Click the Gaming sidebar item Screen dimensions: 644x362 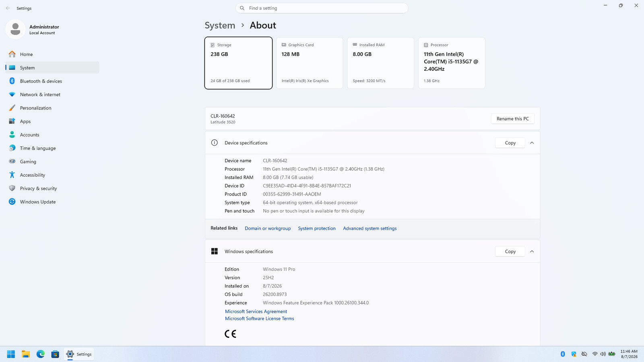pyautogui.click(x=52, y=161)
